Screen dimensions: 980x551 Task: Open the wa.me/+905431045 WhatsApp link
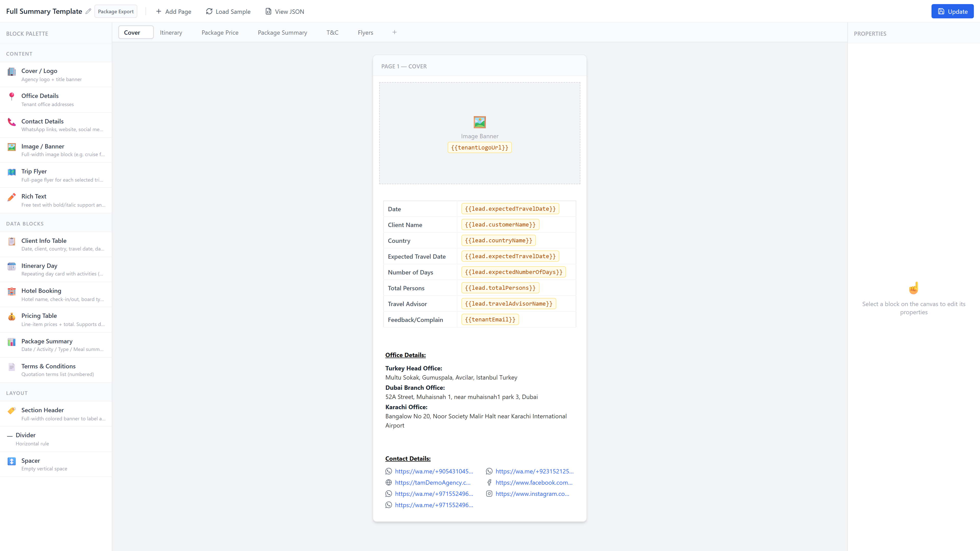[x=434, y=471]
